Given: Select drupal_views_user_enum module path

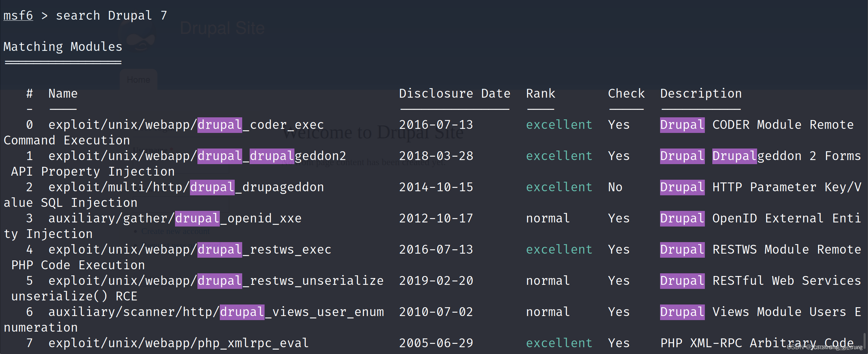Looking at the screenshot, I should click(216, 312).
